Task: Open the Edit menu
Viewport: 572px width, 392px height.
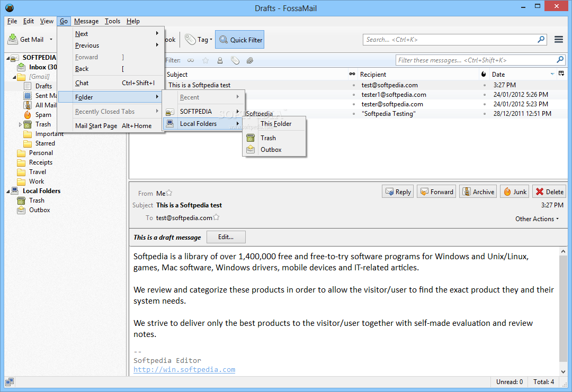Action: [29, 21]
